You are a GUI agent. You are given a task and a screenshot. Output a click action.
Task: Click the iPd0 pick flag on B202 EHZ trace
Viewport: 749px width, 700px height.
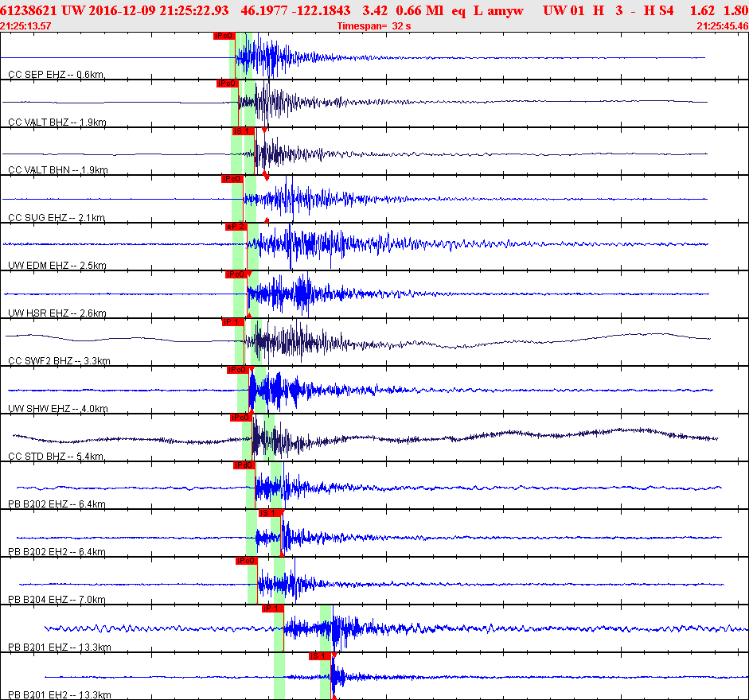pyautogui.click(x=244, y=465)
